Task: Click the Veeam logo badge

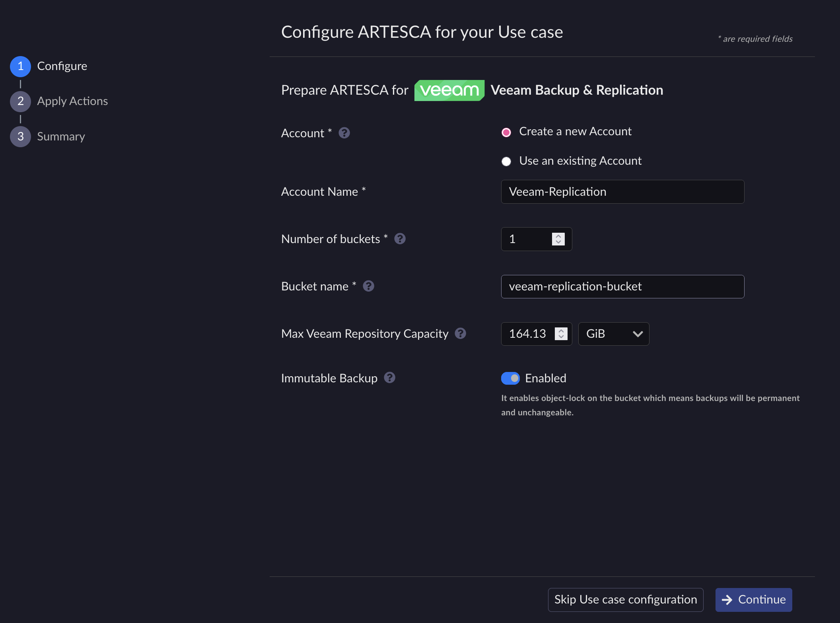Action: pos(449,90)
